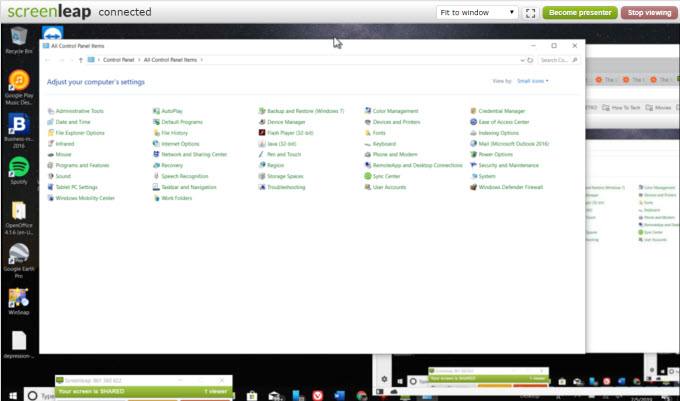
Task: Click 'Your screen is SHARED' Screenleap bar
Action: 143,391
